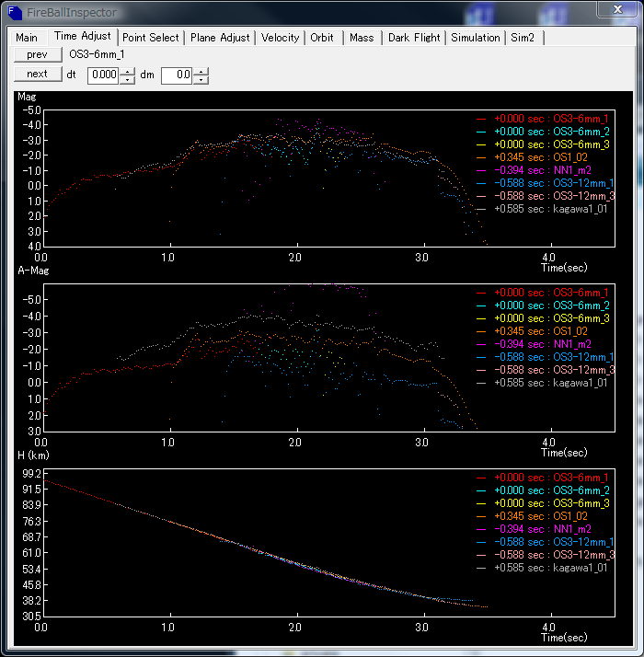
Task: Select the Simulation tab
Action: [x=476, y=38]
